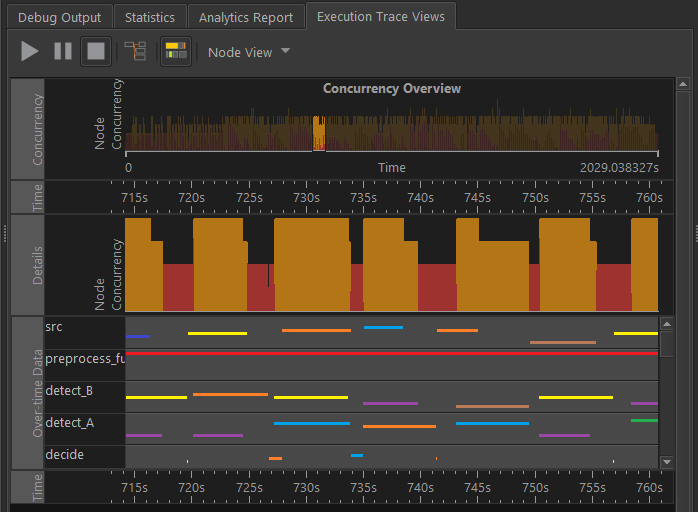Open the Node View dropdown

(x=248, y=52)
